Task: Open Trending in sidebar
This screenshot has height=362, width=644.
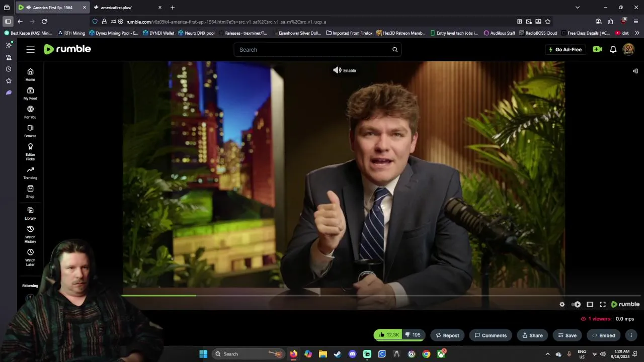Action: [x=30, y=173]
